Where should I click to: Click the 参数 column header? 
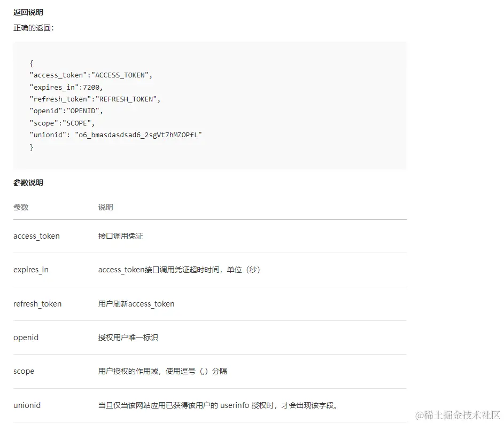(x=20, y=207)
